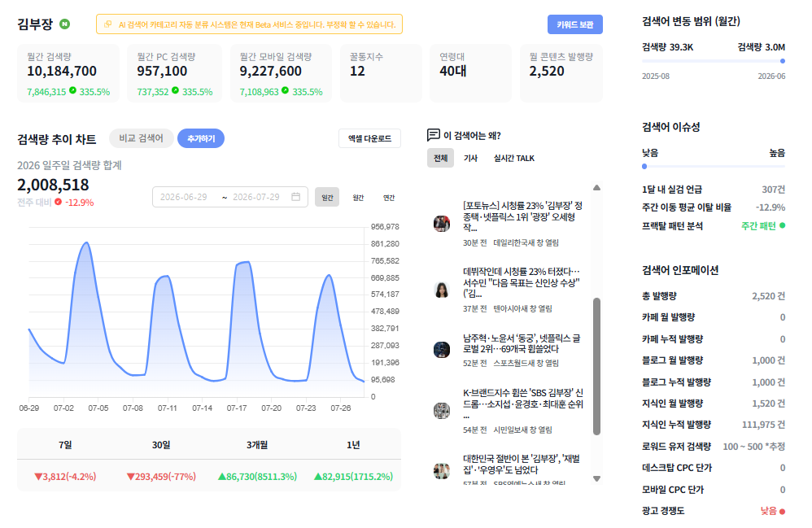The width and height of the screenshot is (812, 528).
Task: Click 추가하기 to add comparison keyword
Action: pos(201,138)
